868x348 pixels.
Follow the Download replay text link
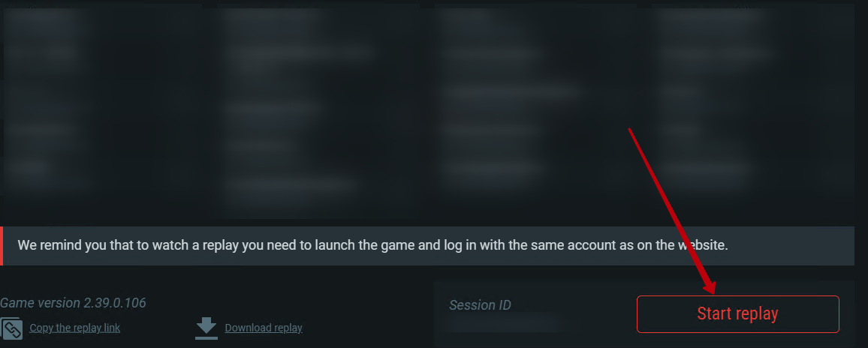[x=264, y=328]
